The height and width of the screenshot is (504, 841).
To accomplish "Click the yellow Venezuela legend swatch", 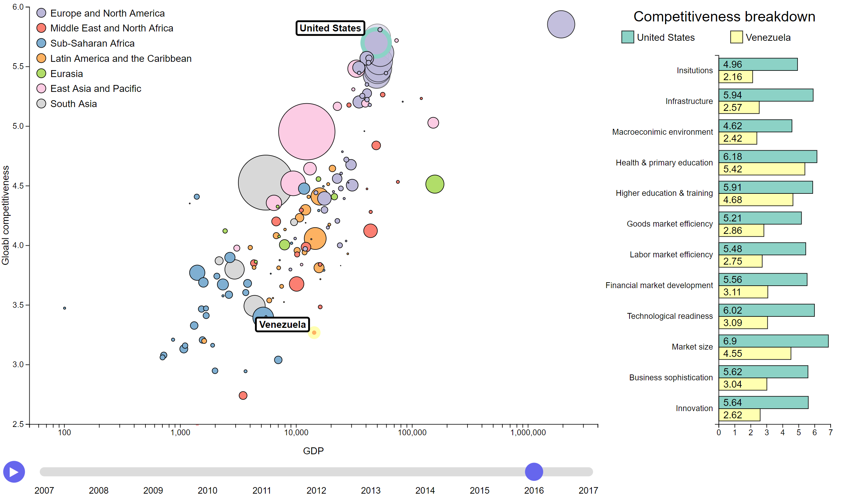I will pos(736,37).
